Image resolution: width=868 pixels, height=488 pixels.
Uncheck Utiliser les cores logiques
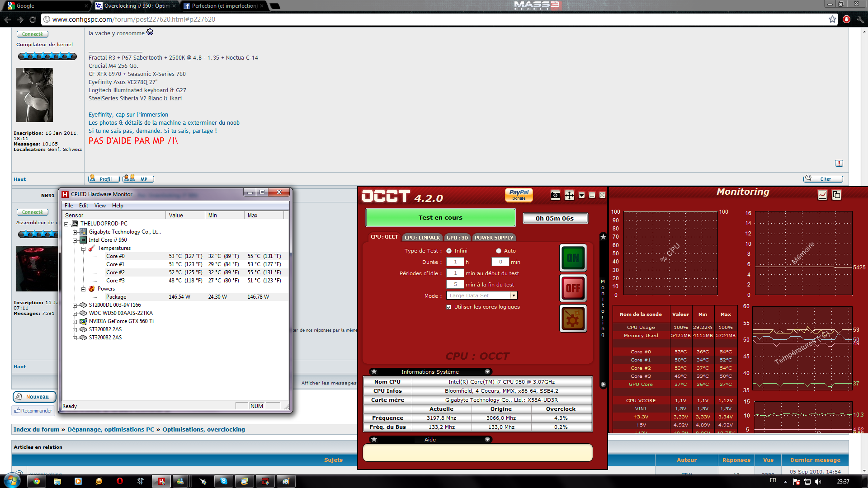[x=449, y=307]
